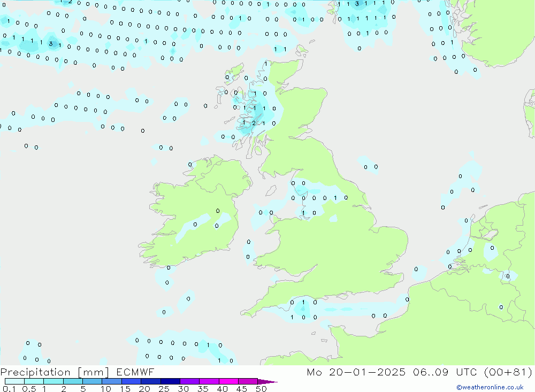
Task: Pick the 1–2 mm legend swatch
Action: (x=53, y=381)
